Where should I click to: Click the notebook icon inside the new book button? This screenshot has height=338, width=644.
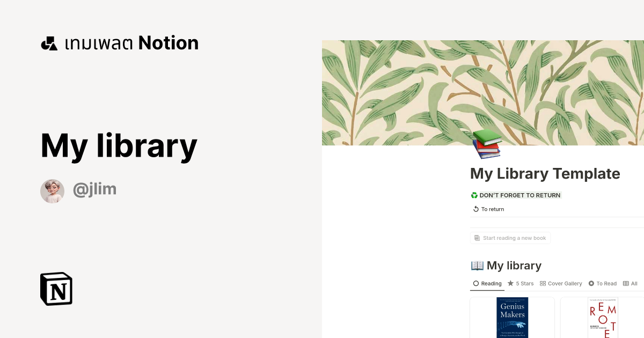pos(477,238)
